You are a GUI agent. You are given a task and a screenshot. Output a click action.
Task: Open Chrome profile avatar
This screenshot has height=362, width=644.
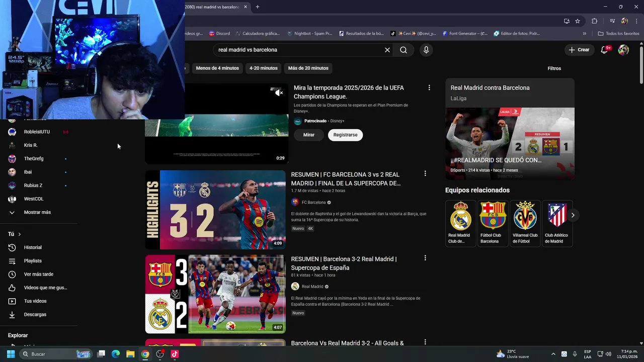click(624, 21)
